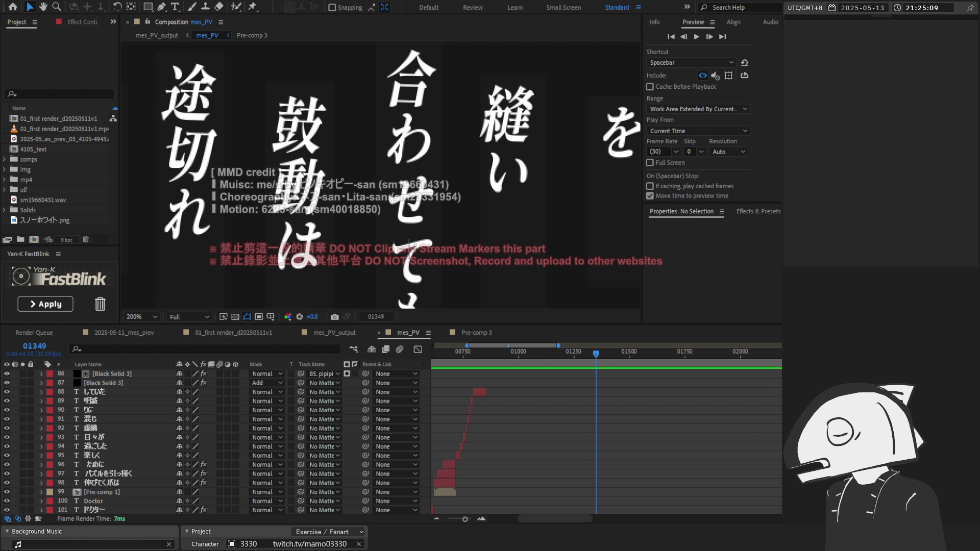Open mes_PV_output in composition breadcrumb
The image size is (980, 551).
click(x=157, y=35)
